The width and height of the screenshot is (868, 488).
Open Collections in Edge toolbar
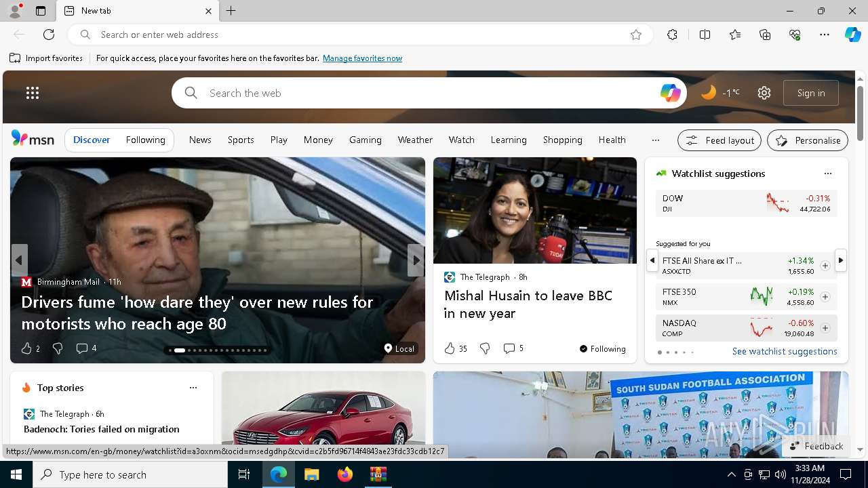pos(765,35)
